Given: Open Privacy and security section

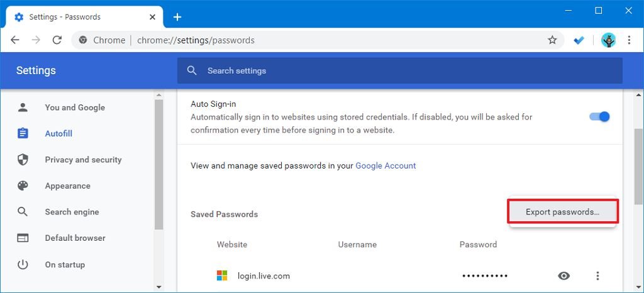Looking at the screenshot, I should 83,160.
